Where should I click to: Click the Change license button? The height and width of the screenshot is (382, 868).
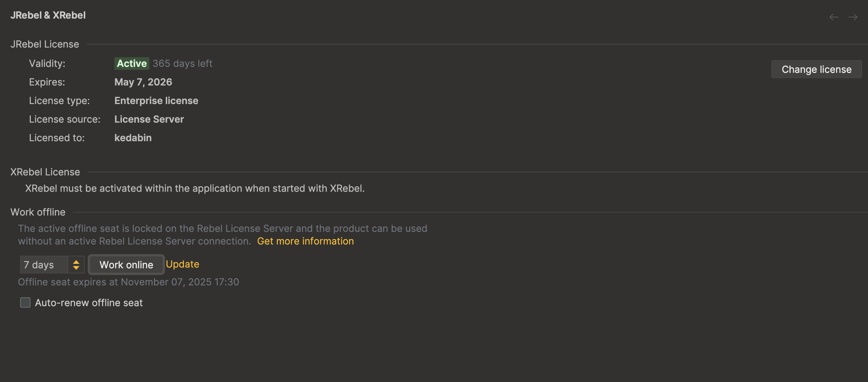pos(816,69)
